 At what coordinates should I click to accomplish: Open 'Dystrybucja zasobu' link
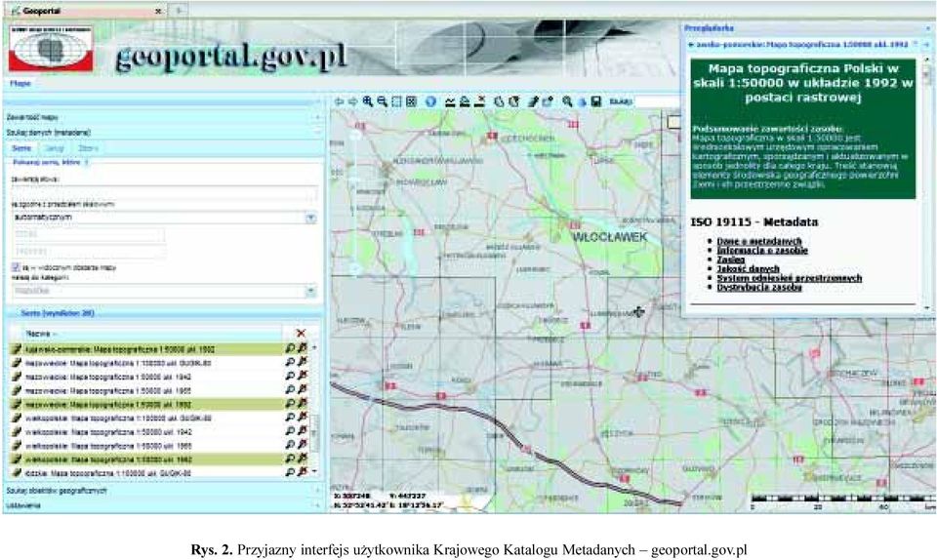pos(759,287)
